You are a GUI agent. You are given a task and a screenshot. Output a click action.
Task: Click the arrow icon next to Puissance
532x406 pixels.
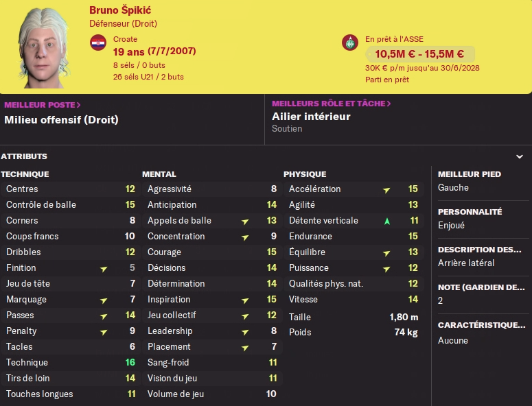coord(386,268)
